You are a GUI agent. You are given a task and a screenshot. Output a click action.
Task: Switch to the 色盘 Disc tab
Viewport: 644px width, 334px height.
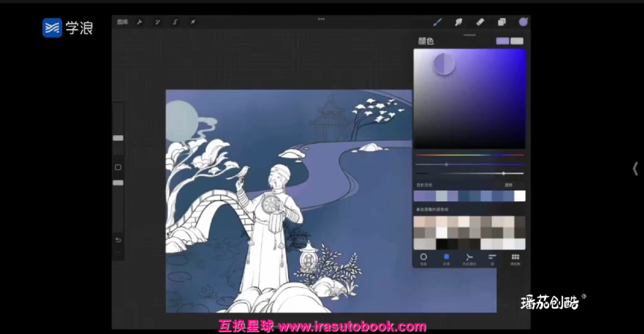click(423, 259)
